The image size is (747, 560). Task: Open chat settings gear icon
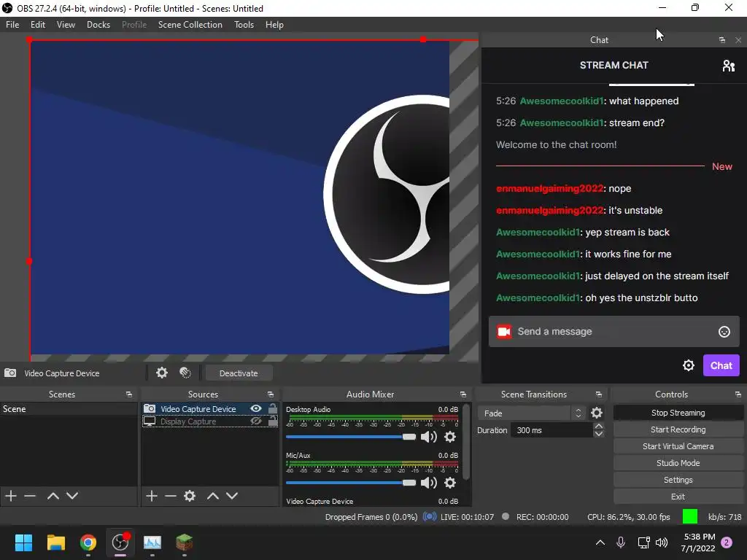click(x=689, y=365)
